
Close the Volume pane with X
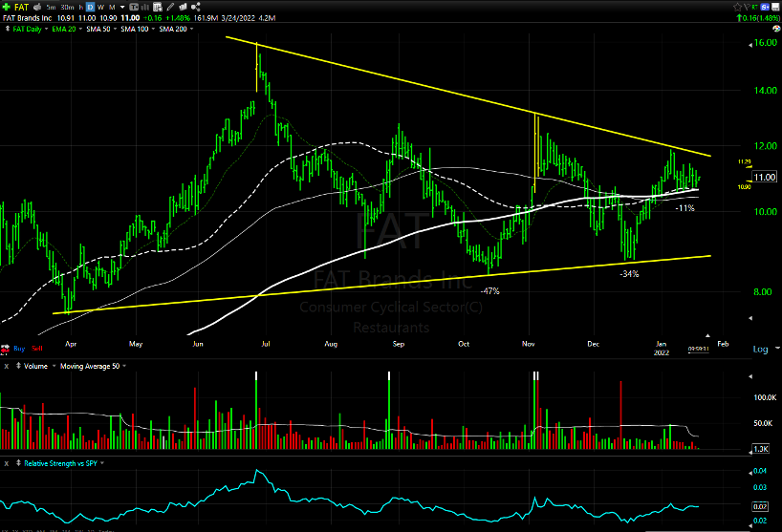click(x=7, y=366)
